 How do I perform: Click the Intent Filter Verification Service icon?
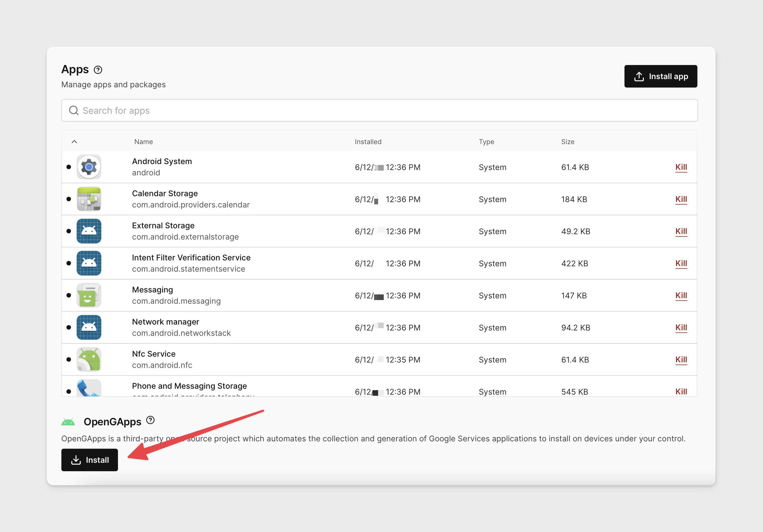89,263
